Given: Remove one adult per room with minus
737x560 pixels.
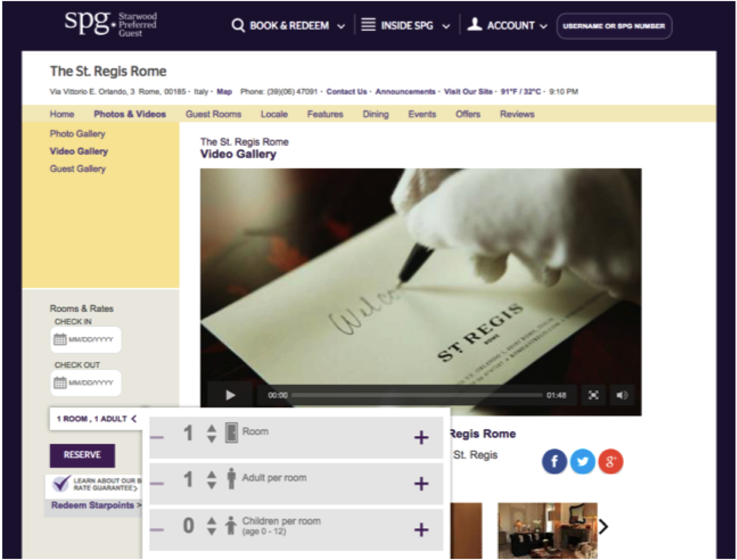Looking at the screenshot, I should click(x=157, y=484).
